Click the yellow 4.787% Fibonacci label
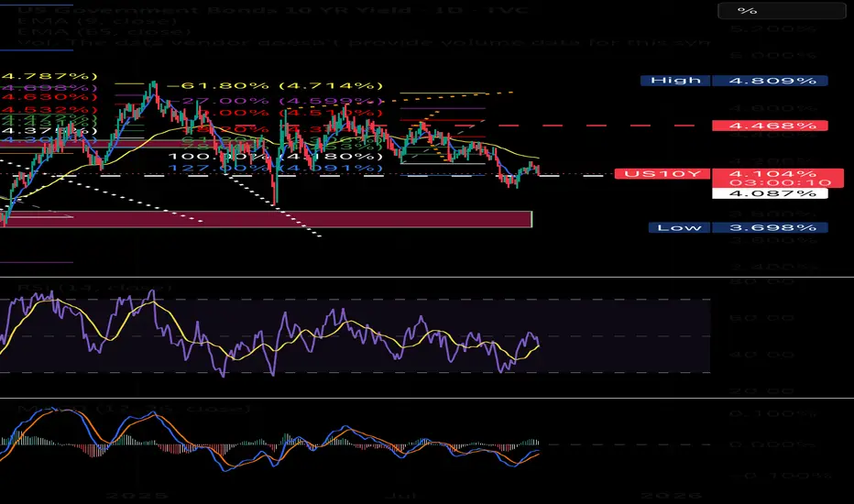 pyautogui.click(x=49, y=76)
